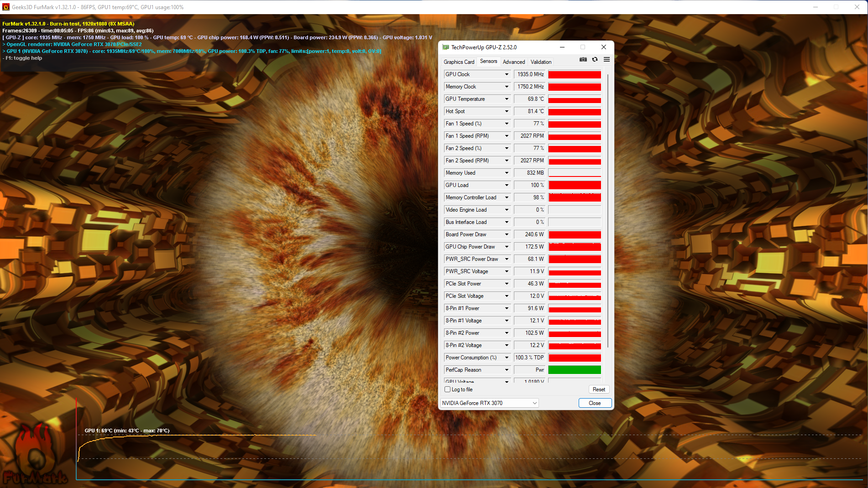
Task: Expand the Bus Interface Load dropdown
Action: click(507, 222)
